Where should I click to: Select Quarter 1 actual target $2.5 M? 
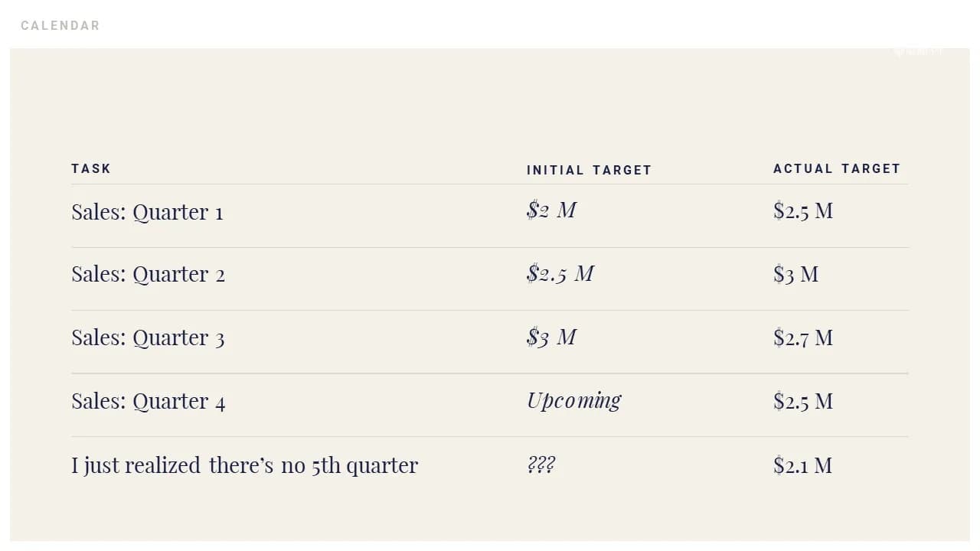click(803, 210)
